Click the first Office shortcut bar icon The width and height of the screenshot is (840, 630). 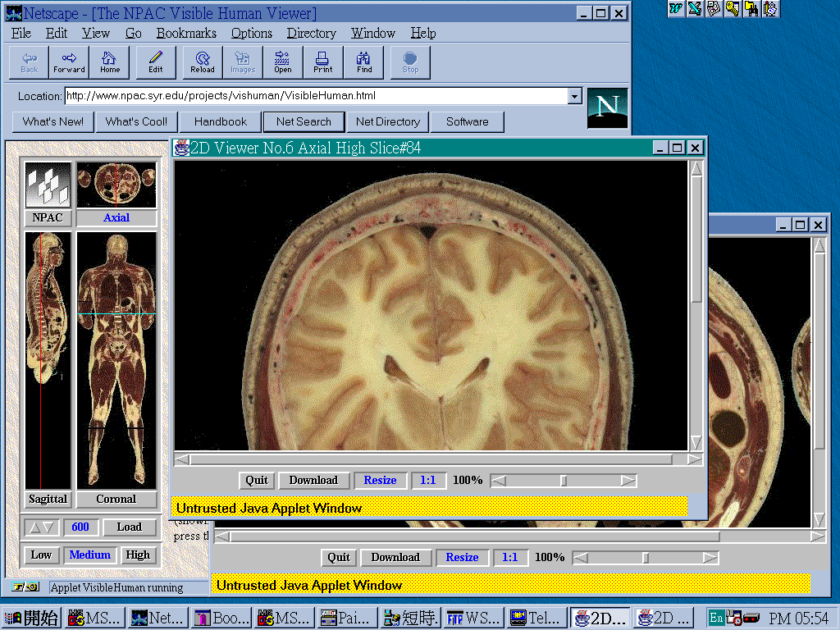coord(676,8)
